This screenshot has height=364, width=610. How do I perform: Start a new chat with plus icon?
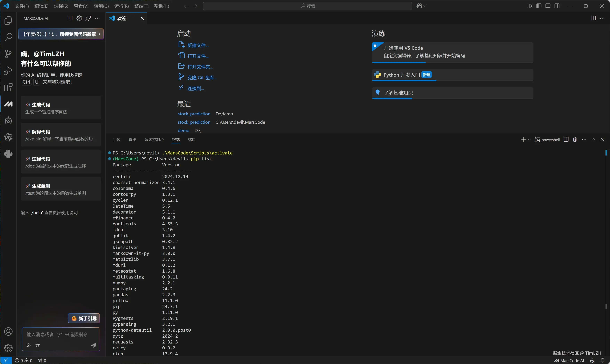coord(70,18)
